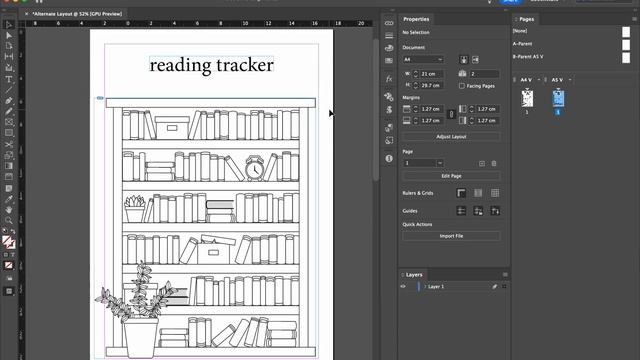Open the A5 V layout options arrow
The height and width of the screenshot is (360, 640).
click(x=570, y=80)
